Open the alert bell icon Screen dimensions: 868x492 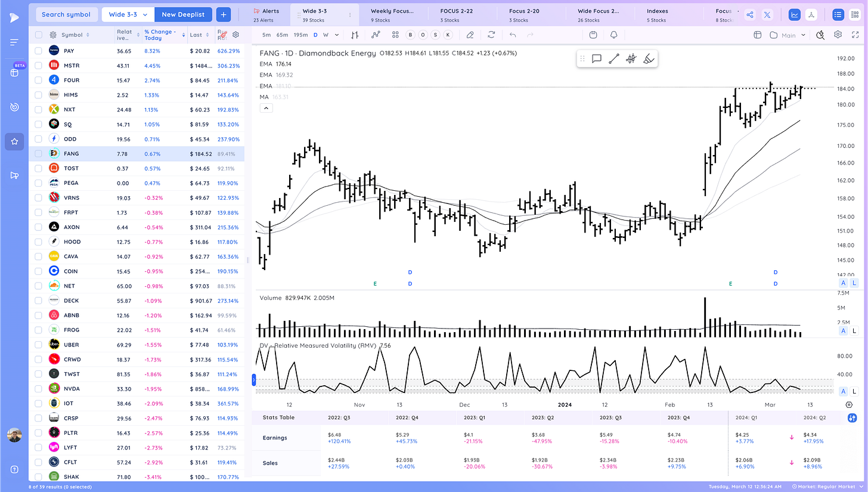[613, 35]
